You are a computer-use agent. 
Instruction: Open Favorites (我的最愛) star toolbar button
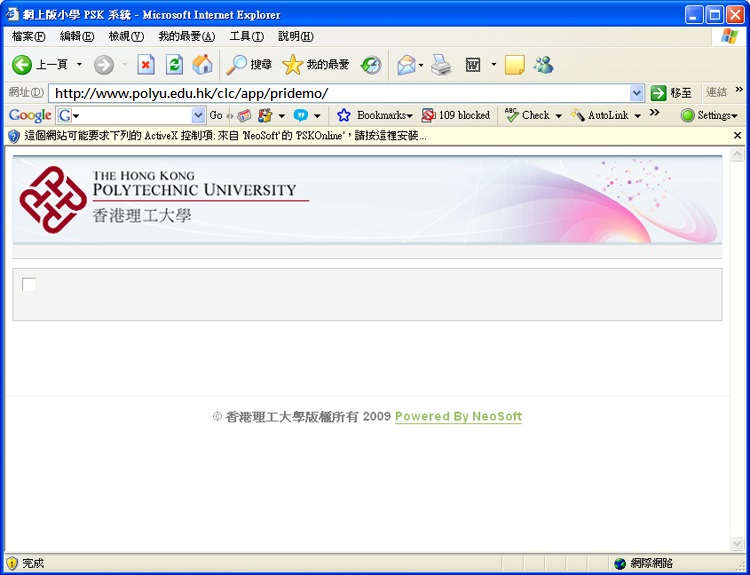(316, 65)
